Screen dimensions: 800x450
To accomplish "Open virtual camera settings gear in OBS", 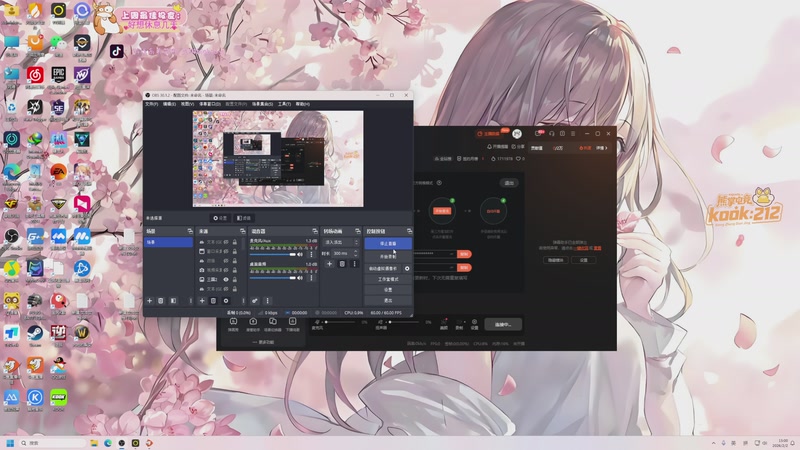I will click(407, 268).
